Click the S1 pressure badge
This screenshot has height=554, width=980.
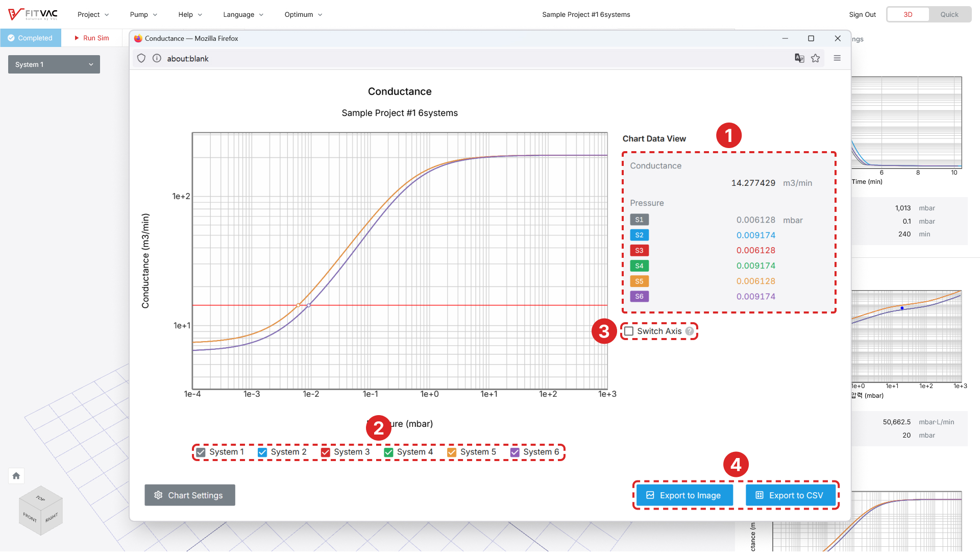[x=639, y=220]
